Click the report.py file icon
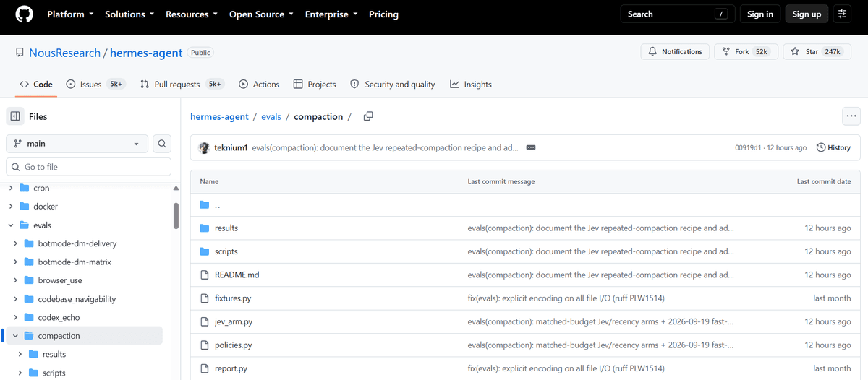 204,368
